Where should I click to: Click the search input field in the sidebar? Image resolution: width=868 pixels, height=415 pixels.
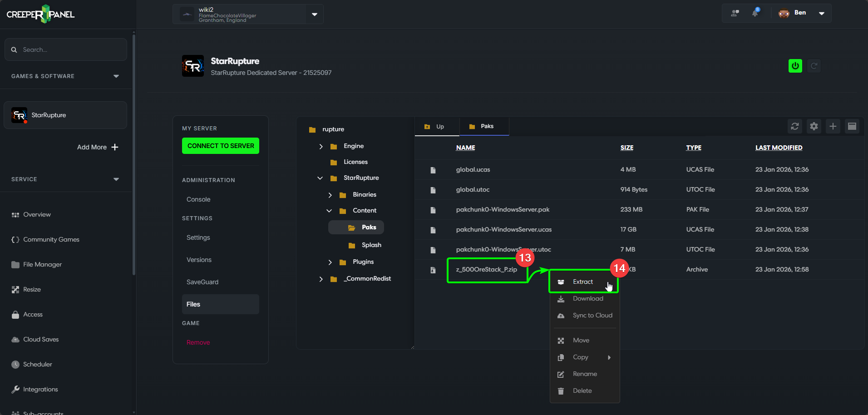point(65,49)
